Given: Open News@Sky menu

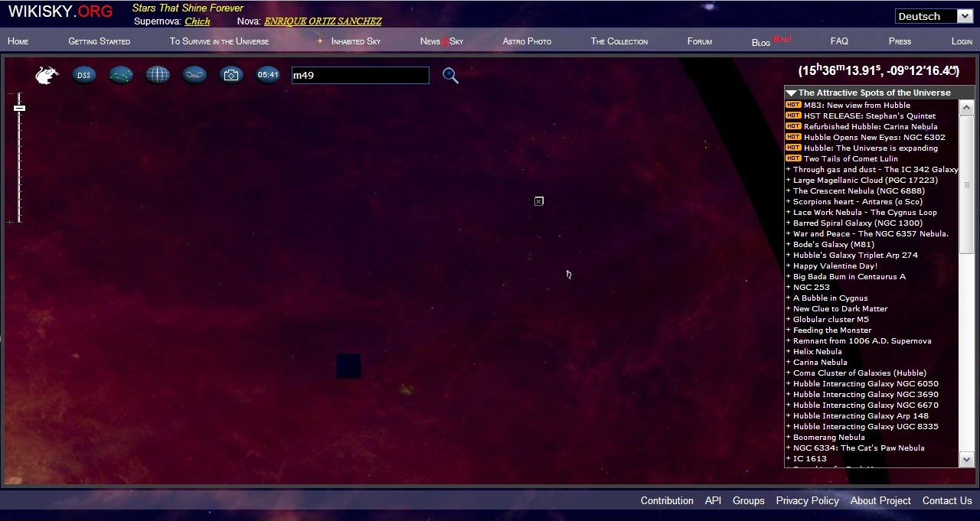Looking at the screenshot, I should click(442, 41).
